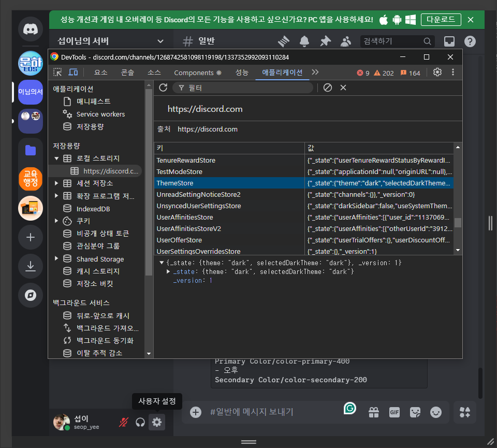Click the storage filter 필터 field
Screen dimensions: 497x448
tap(243, 88)
